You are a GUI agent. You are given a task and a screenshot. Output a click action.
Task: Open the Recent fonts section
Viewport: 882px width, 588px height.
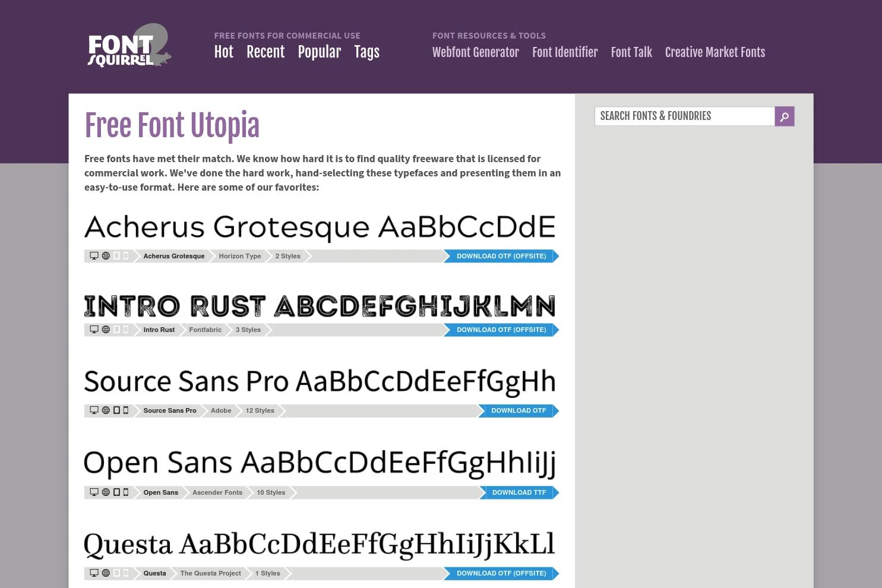[x=265, y=52]
